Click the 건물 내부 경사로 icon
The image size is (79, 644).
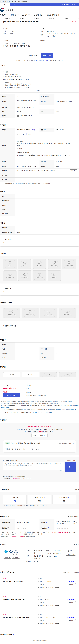[67, 313]
